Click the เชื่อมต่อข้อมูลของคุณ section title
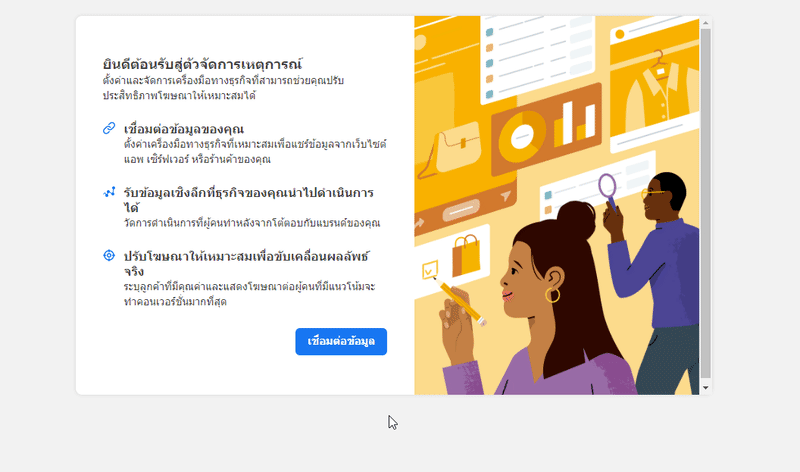This screenshot has height=472, width=800. coord(184,129)
